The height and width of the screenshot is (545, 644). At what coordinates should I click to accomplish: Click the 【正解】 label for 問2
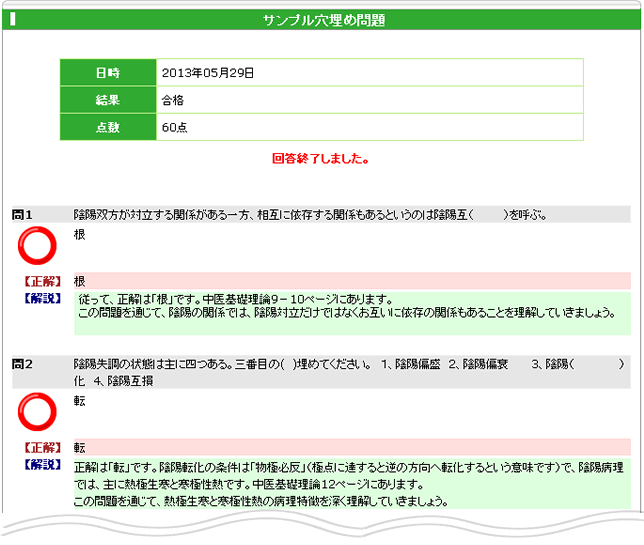pos(43,448)
